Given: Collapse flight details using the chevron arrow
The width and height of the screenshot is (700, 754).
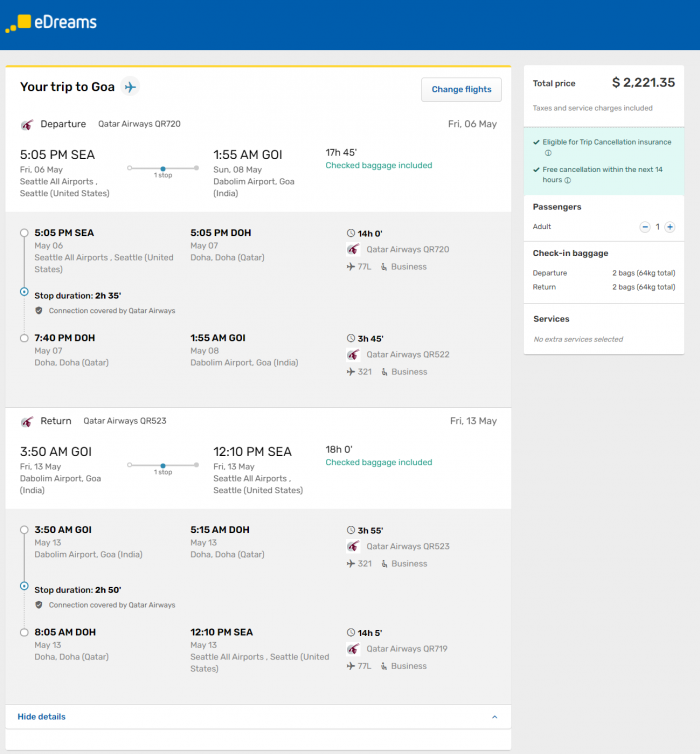Looking at the screenshot, I should [494, 717].
